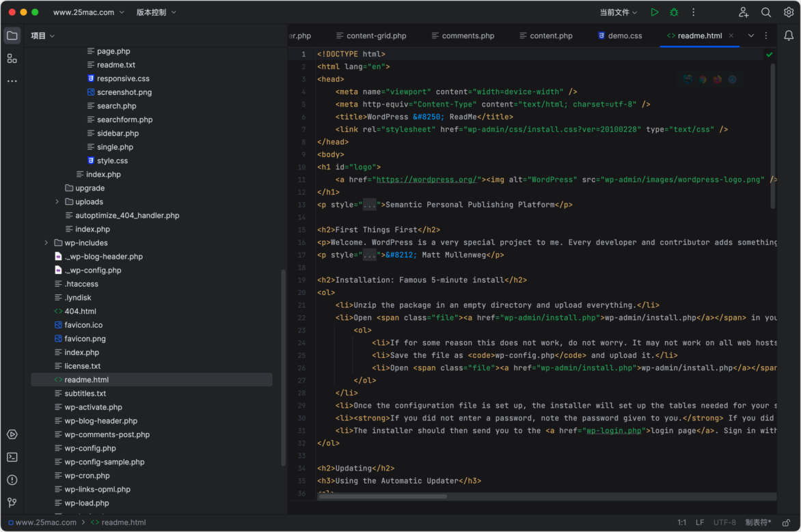The height and width of the screenshot is (532, 801).
Task: Switch to demo.css tab
Action: (620, 36)
